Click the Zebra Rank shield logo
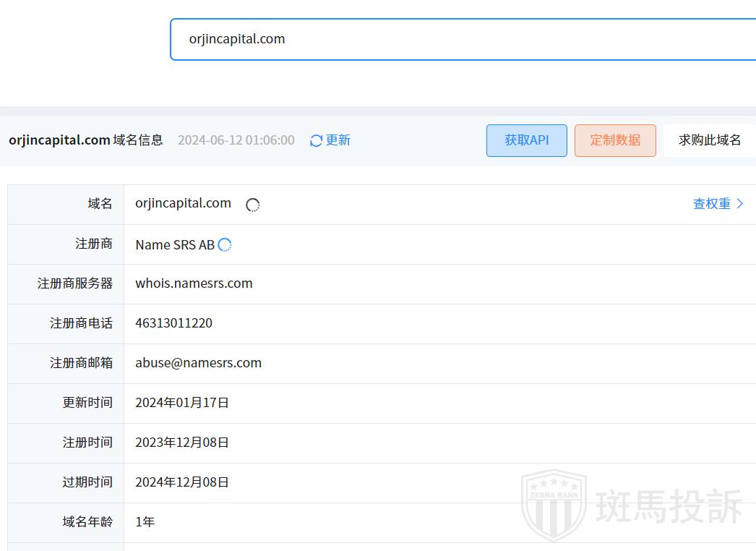 [554, 505]
